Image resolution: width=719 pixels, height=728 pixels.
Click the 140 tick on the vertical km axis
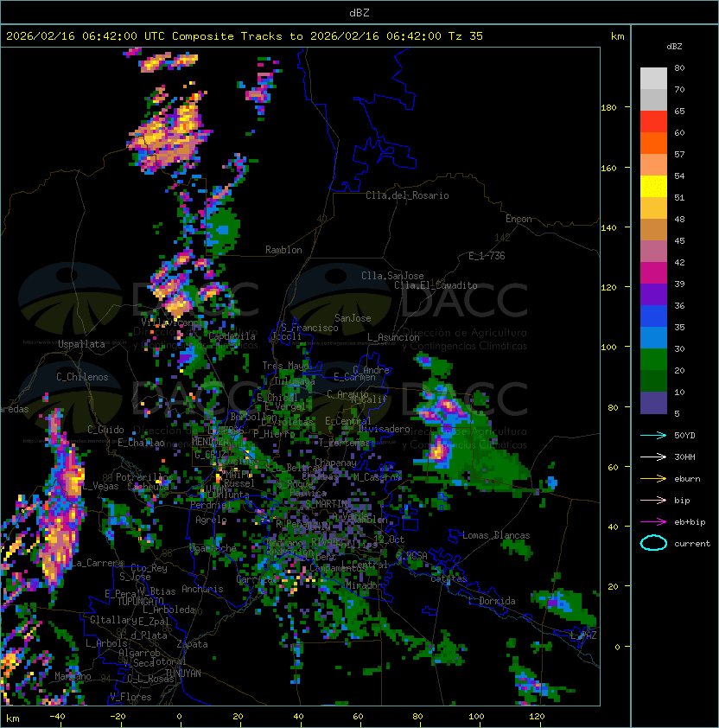pos(608,228)
